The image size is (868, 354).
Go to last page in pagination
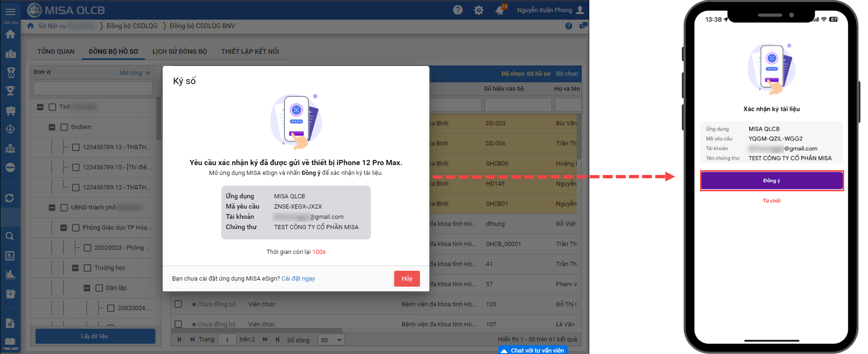[278, 340]
